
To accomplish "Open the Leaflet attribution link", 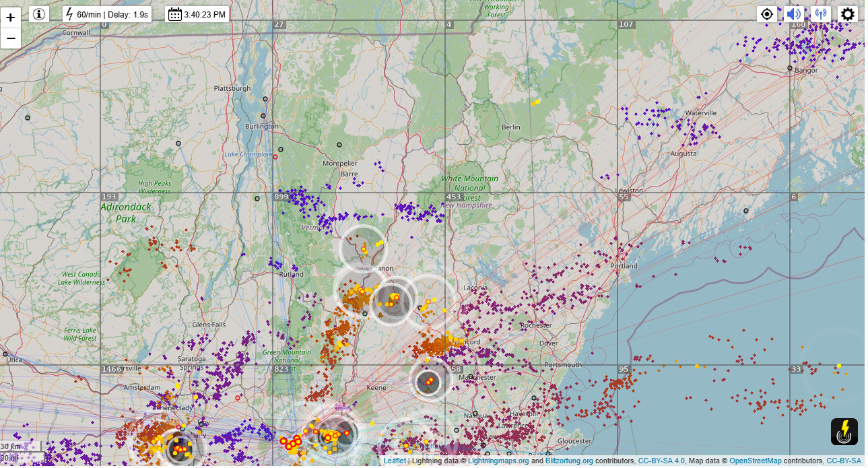I will pyautogui.click(x=395, y=461).
